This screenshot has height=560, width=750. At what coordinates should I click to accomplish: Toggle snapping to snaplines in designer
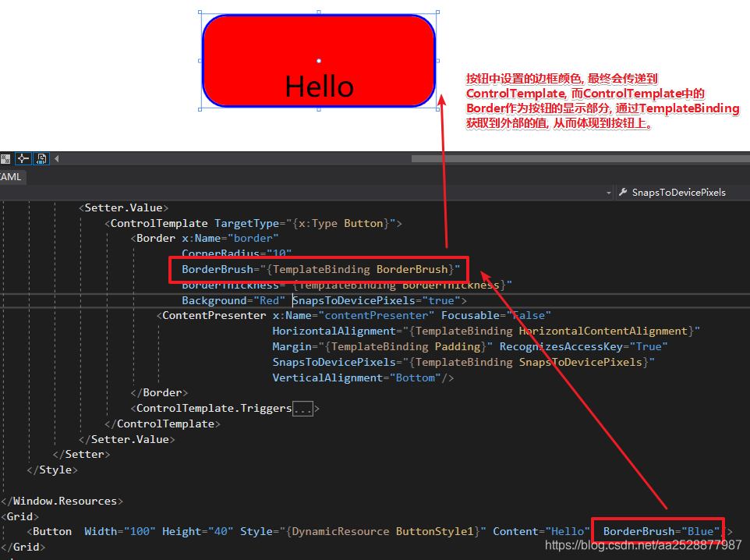coord(23,158)
